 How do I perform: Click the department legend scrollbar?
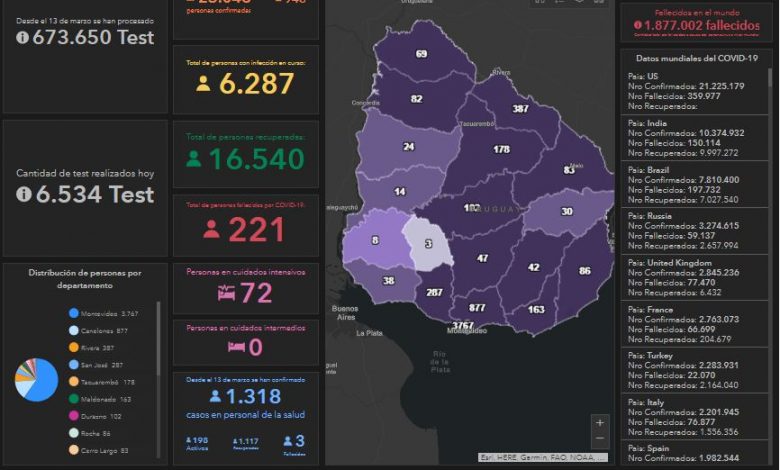point(158,340)
